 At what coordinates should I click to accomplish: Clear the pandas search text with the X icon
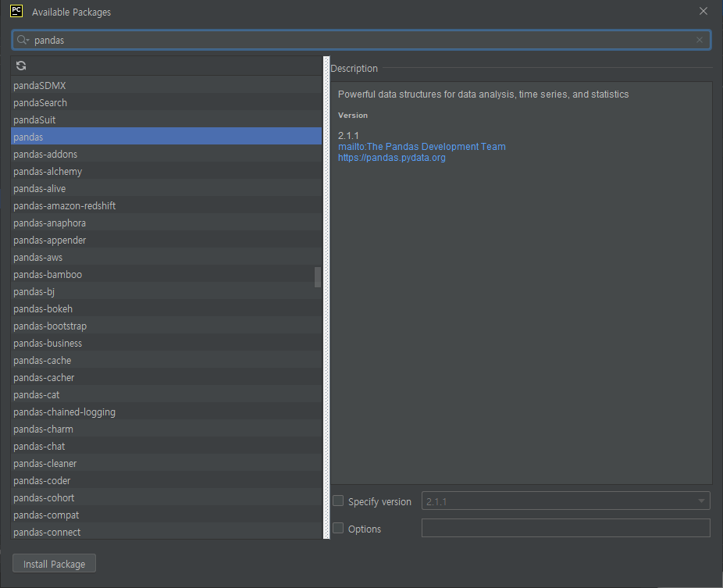700,40
